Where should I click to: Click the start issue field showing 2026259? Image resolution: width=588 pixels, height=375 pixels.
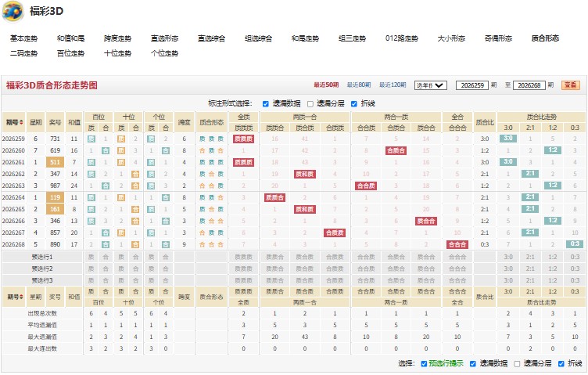coord(472,85)
